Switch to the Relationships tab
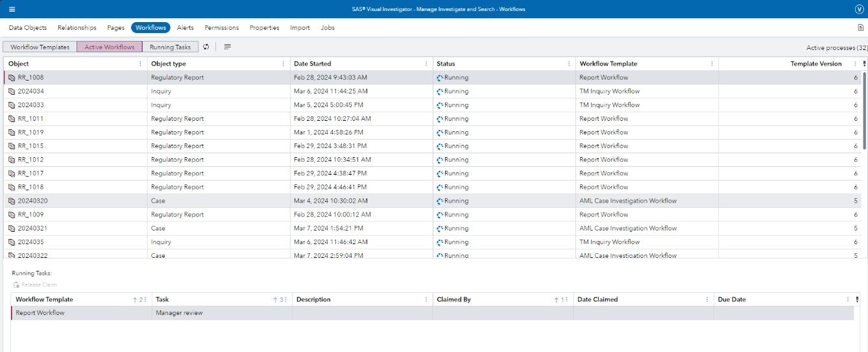 tap(77, 28)
